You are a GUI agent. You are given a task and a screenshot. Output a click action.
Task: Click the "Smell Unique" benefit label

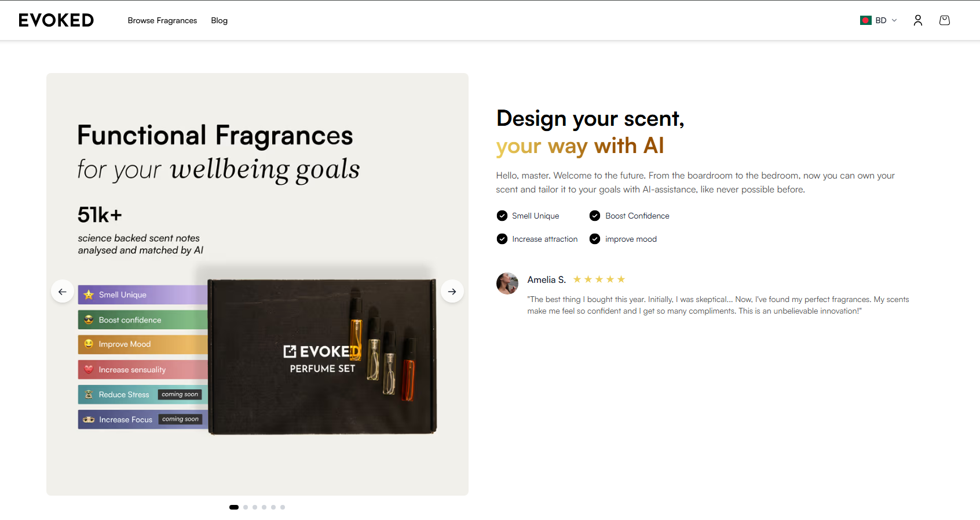coord(535,216)
